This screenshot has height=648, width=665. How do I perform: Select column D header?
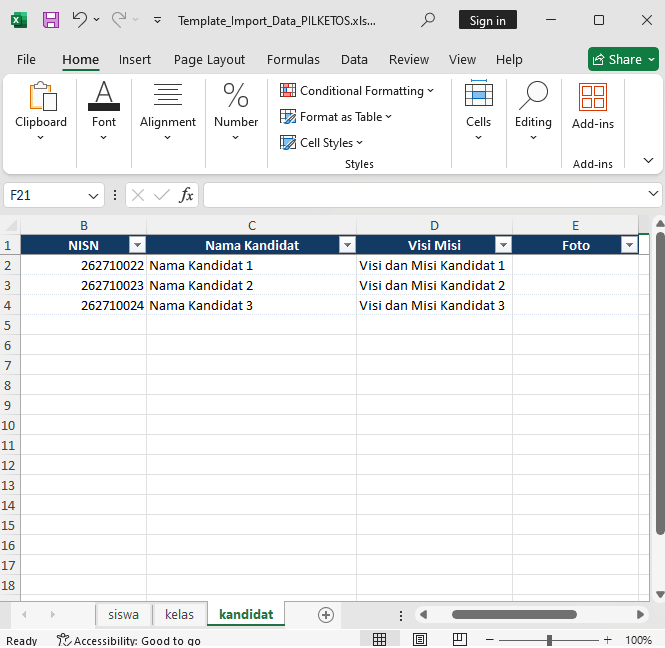point(434,225)
